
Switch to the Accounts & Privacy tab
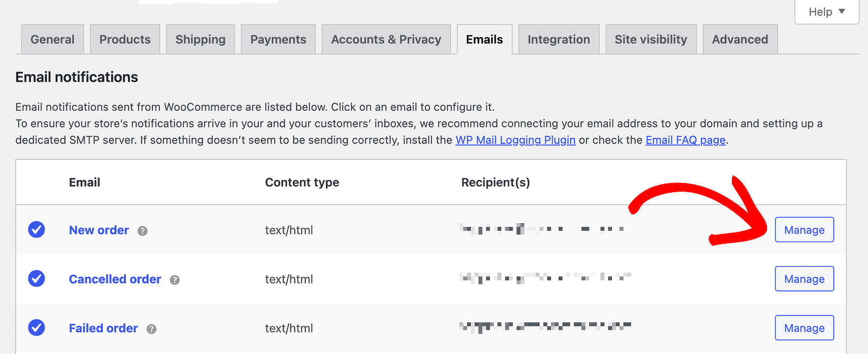[386, 39]
